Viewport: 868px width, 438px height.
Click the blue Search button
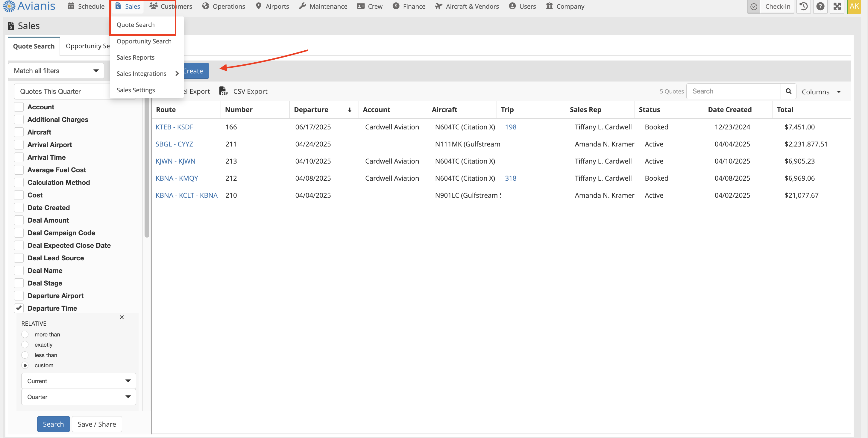[53, 424]
